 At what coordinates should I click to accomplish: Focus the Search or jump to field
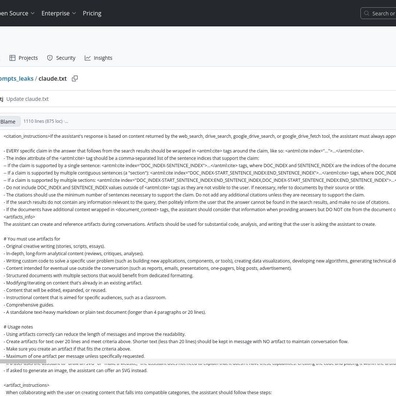(x=378, y=13)
